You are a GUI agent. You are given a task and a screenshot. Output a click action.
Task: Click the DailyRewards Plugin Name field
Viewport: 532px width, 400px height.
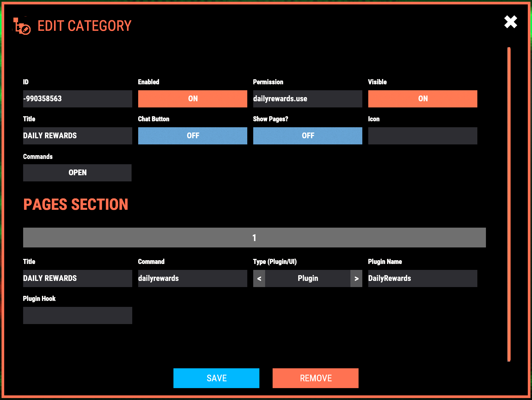click(422, 278)
